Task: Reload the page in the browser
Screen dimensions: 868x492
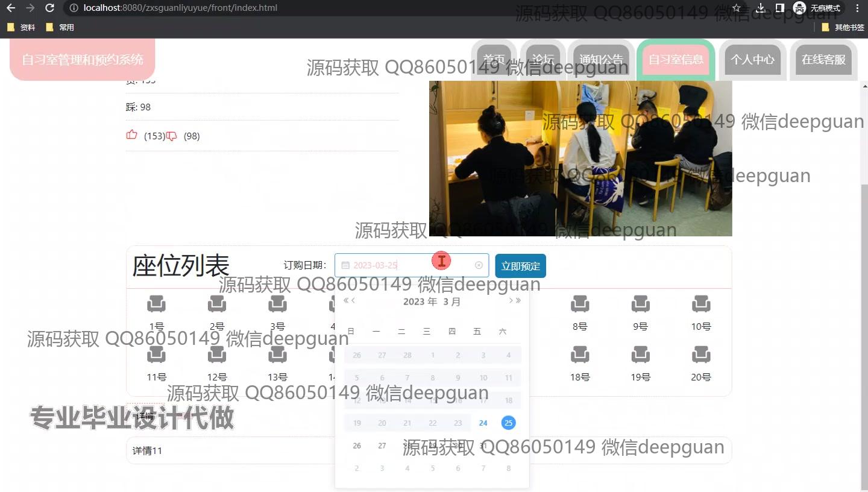Action: coord(50,8)
